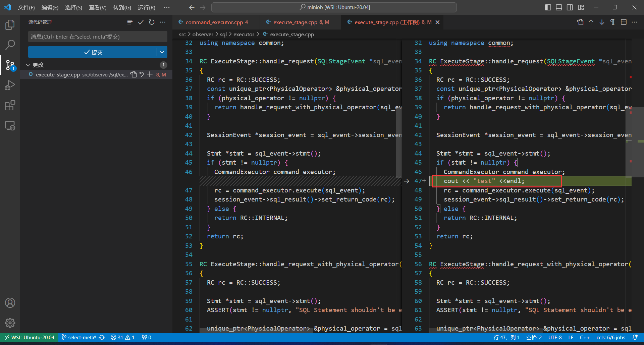Open the Manage gear menu
The height and width of the screenshot is (345, 644).
click(10, 323)
